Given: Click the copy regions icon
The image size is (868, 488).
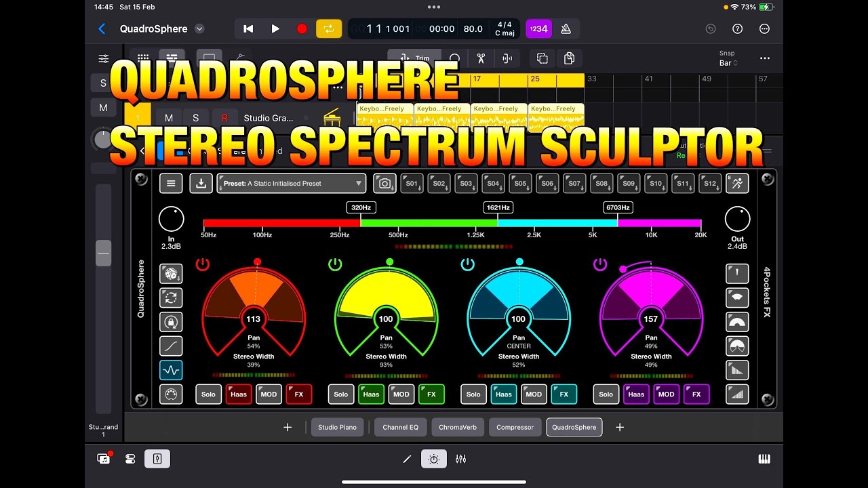Looking at the screenshot, I should (x=542, y=58).
